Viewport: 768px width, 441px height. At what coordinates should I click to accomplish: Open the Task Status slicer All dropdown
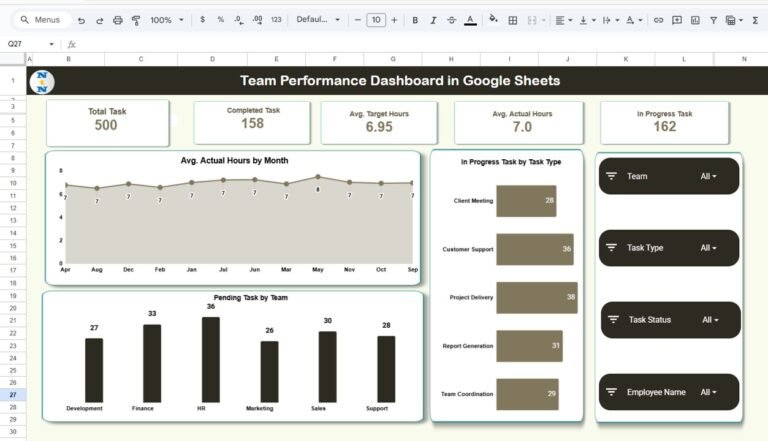pyautogui.click(x=710, y=320)
